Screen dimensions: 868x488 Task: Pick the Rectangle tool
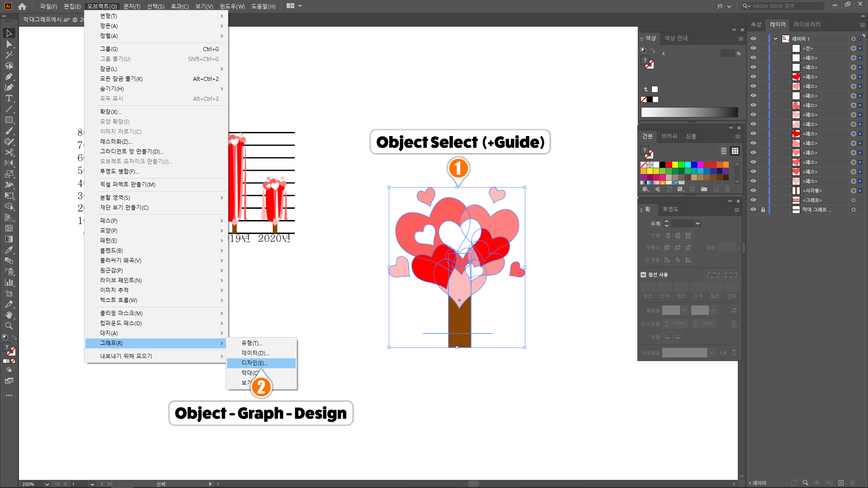click(9, 120)
